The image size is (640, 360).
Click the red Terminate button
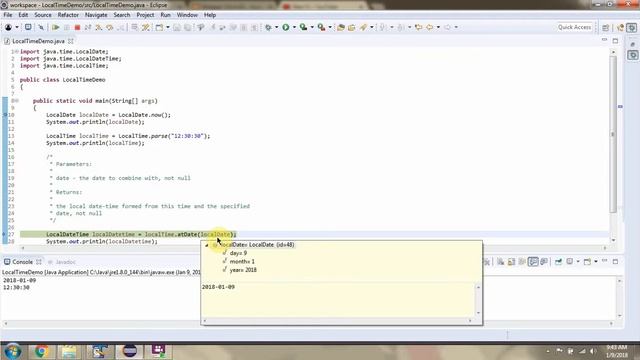(x=77, y=27)
